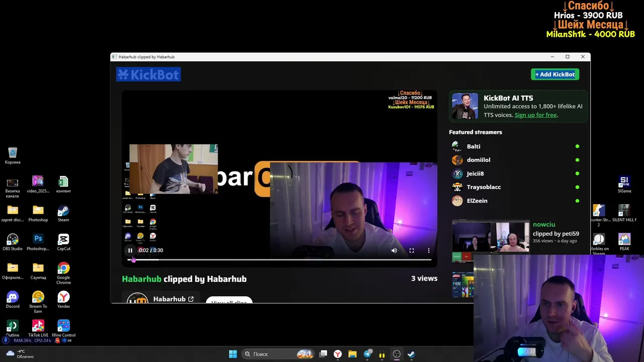Launch Stream To Earn shortcut
The height and width of the screenshot is (362, 644).
pos(38,302)
